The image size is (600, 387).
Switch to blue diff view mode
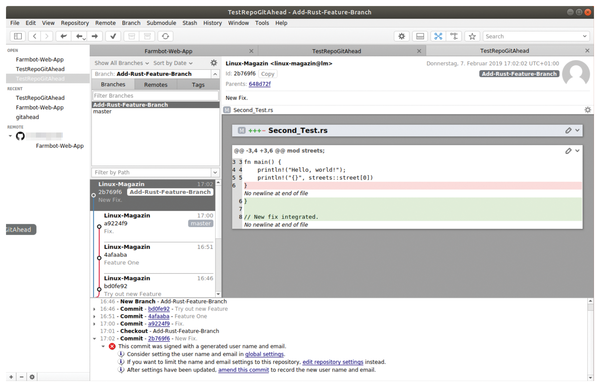point(438,36)
